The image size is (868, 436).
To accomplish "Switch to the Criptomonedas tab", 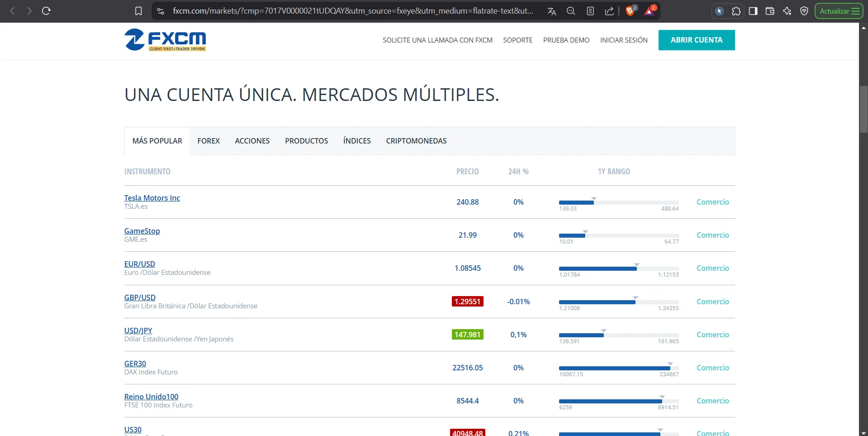I will click(416, 141).
